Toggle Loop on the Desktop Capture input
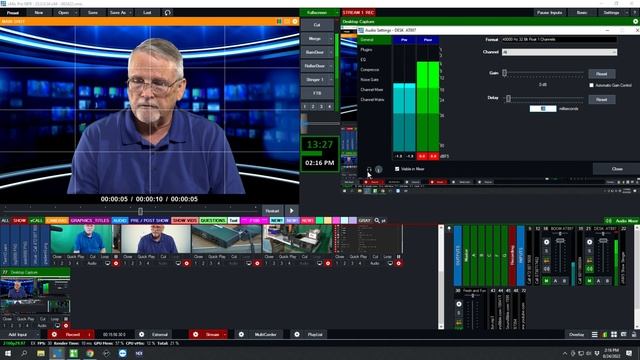 click(55, 319)
